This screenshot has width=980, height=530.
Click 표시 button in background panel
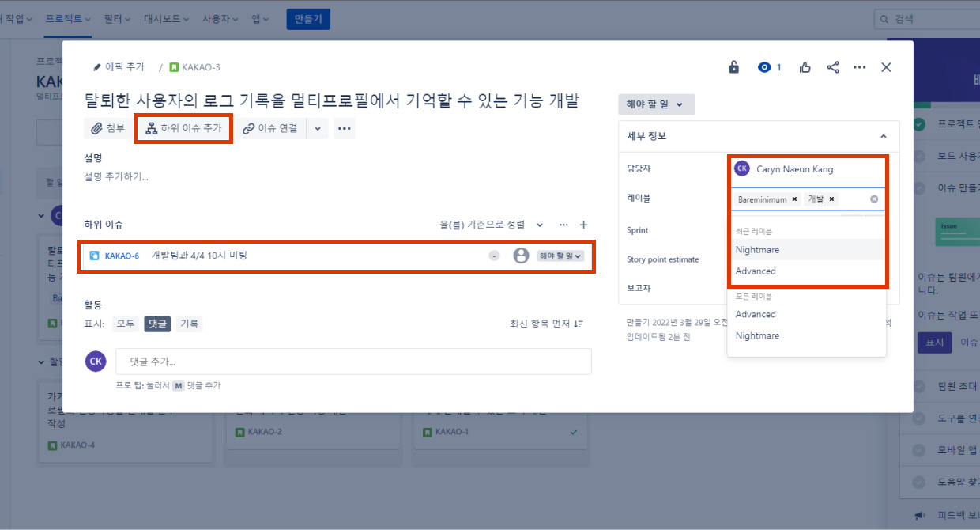tap(934, 343)
